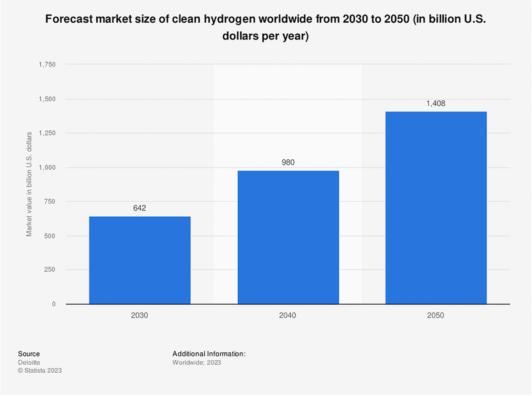
Task: Click the 2040 x-axis label
Action: 287,315
